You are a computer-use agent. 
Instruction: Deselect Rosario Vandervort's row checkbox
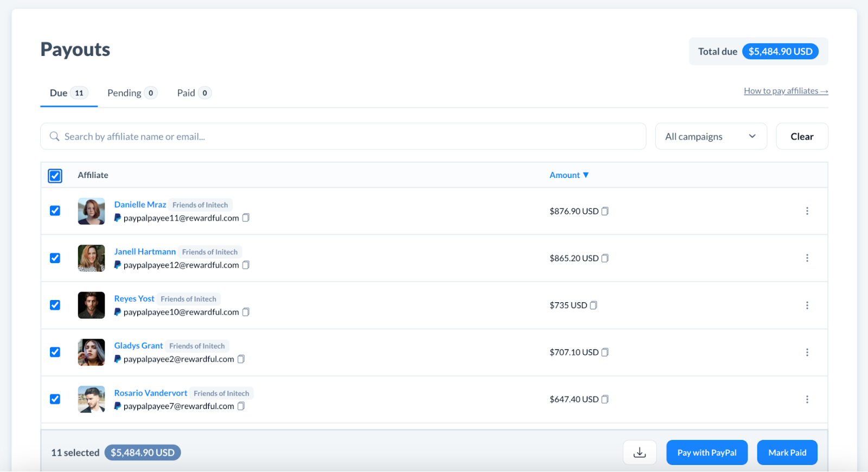55,399
